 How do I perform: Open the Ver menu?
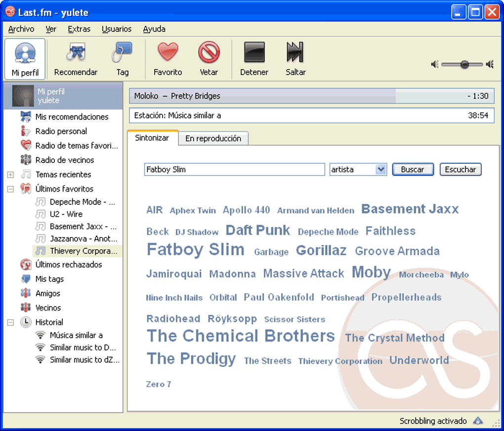[x=51, y=29]
